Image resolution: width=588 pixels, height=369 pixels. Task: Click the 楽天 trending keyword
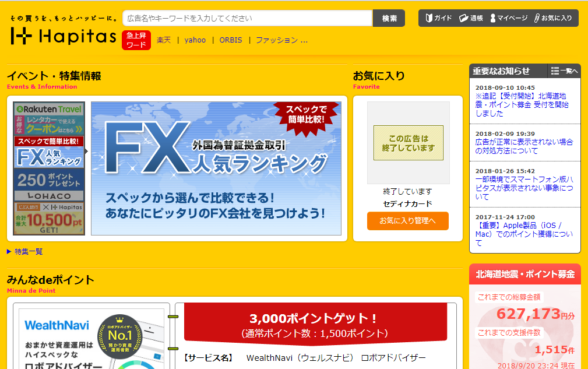point(164,40)
